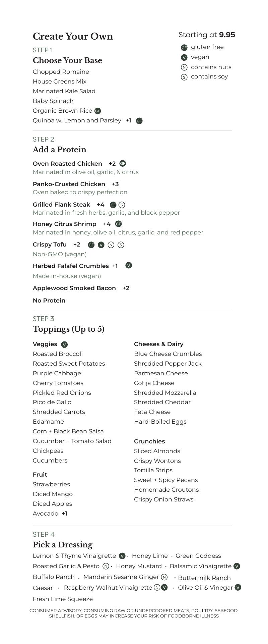Click the contains nuts legend icon
Screen dimensions: 268x644
point(184,67)
